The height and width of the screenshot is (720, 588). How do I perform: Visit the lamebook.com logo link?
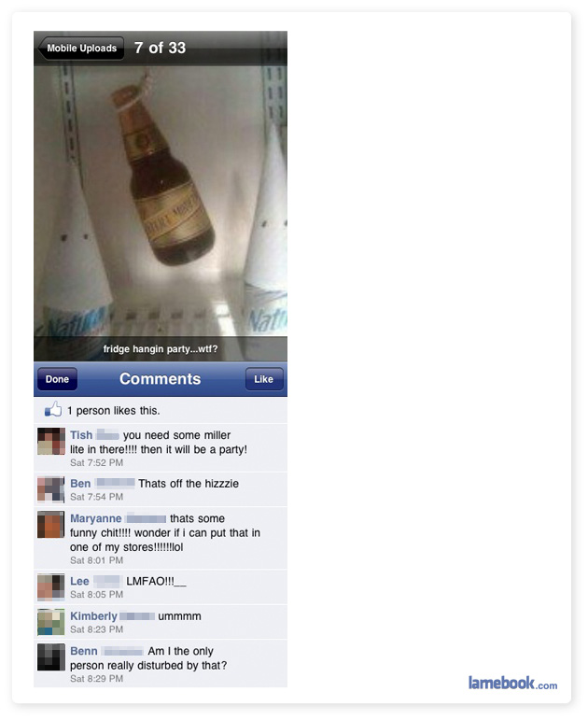[512, 683]
